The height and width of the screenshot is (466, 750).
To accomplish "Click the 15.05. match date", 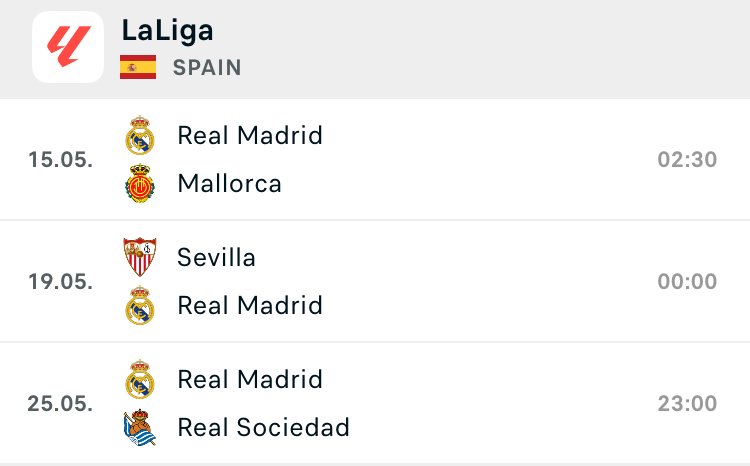I will [60, 159].
